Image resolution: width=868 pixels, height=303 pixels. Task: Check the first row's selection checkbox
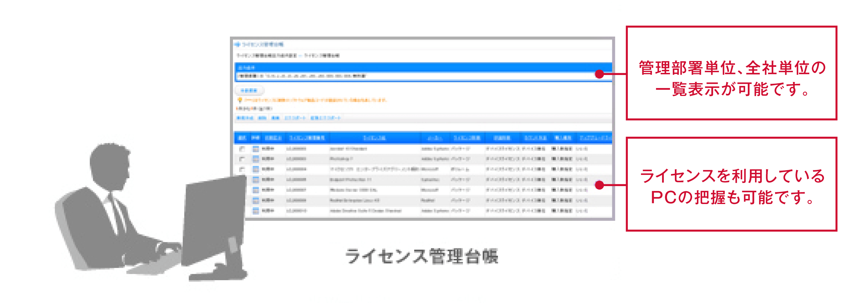[242, 149]
